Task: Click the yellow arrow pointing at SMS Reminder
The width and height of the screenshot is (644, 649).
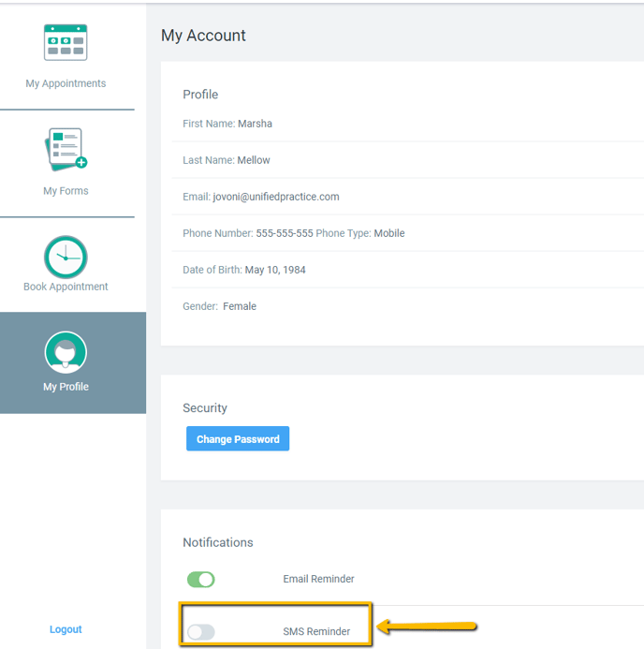Action: 428,627
